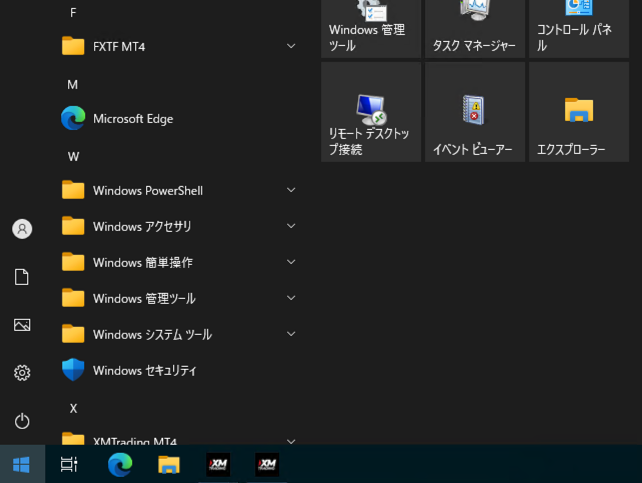Open Settings gear icon

pos(22,373)
